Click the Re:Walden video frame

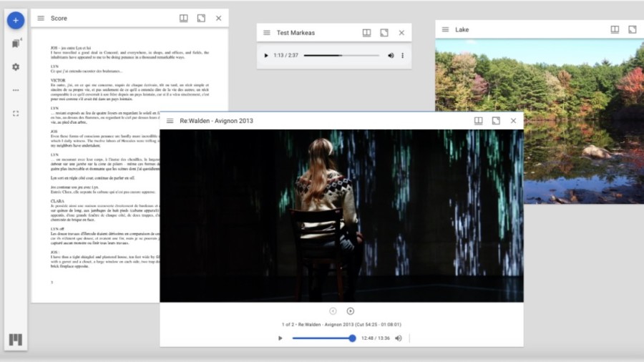pyautogui.click(x=342, y=216)
